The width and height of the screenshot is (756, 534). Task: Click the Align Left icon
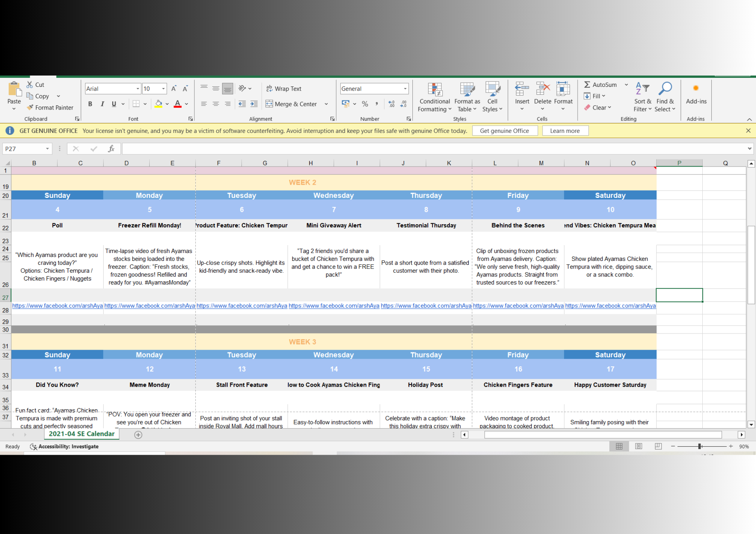point(204,104)
